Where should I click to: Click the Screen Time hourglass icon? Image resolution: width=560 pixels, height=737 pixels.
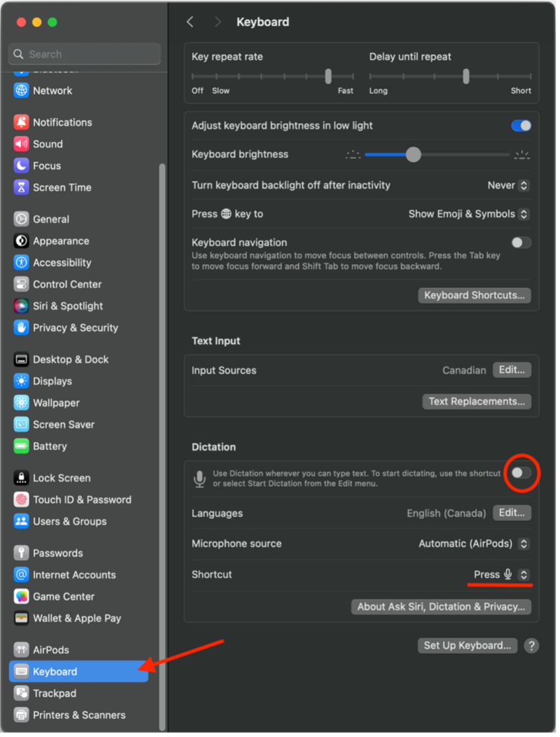point(21,189)
